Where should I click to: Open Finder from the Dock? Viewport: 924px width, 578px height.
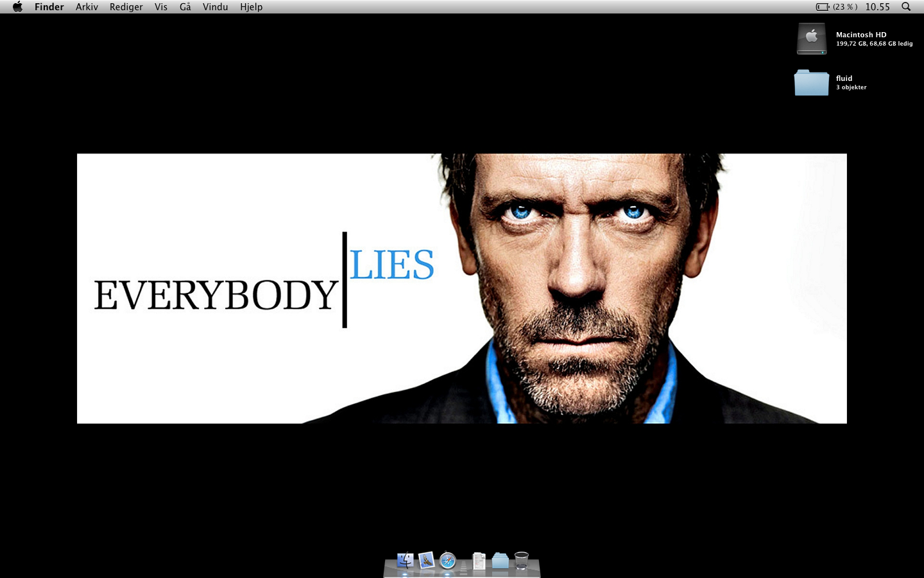405,561
